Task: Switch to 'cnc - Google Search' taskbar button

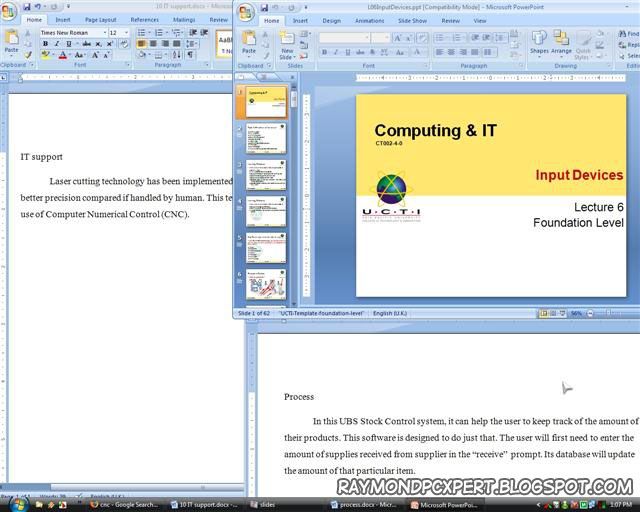Action: point(124,505)
